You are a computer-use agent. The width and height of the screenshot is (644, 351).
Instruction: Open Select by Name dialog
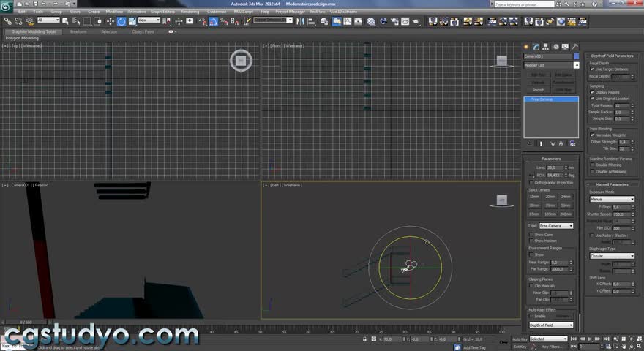(x=76, y=21)
